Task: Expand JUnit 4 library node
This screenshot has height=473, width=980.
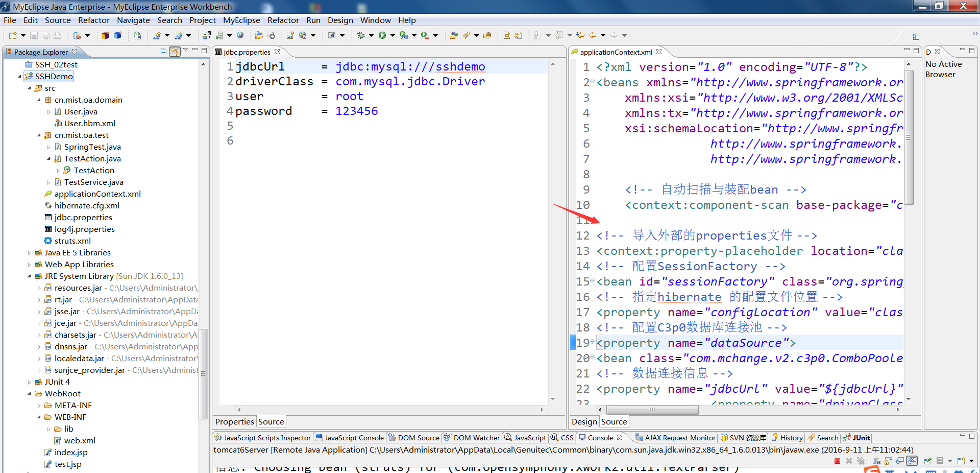Action: pyautogui.click(x=29, y=382)
